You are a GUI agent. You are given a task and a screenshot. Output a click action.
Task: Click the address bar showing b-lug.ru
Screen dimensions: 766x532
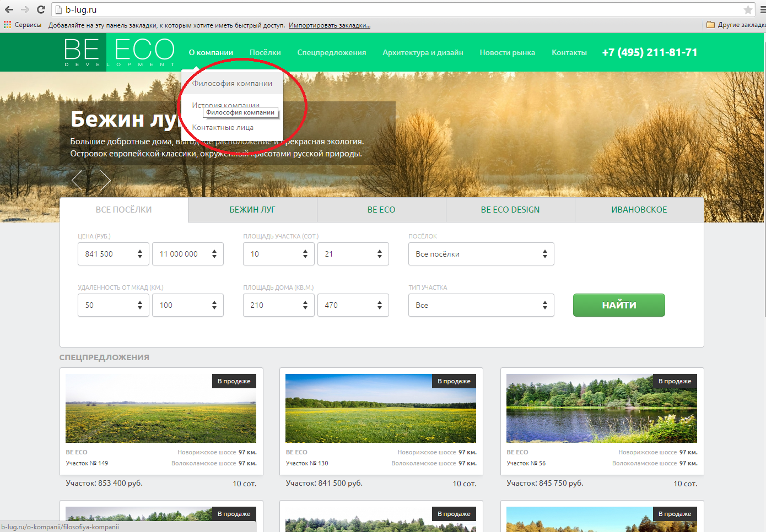click(x=386, y=9)
